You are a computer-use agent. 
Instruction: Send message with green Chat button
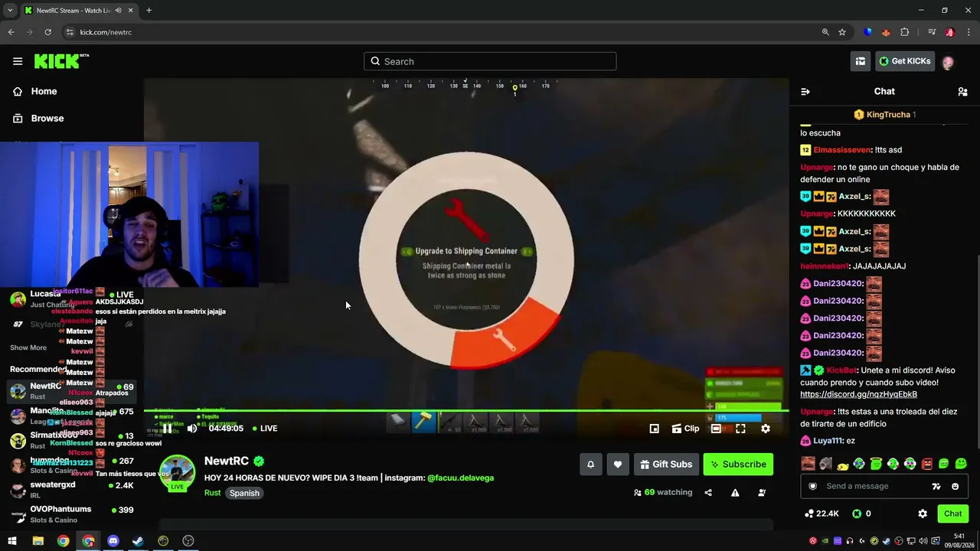[x=952, y=514]
